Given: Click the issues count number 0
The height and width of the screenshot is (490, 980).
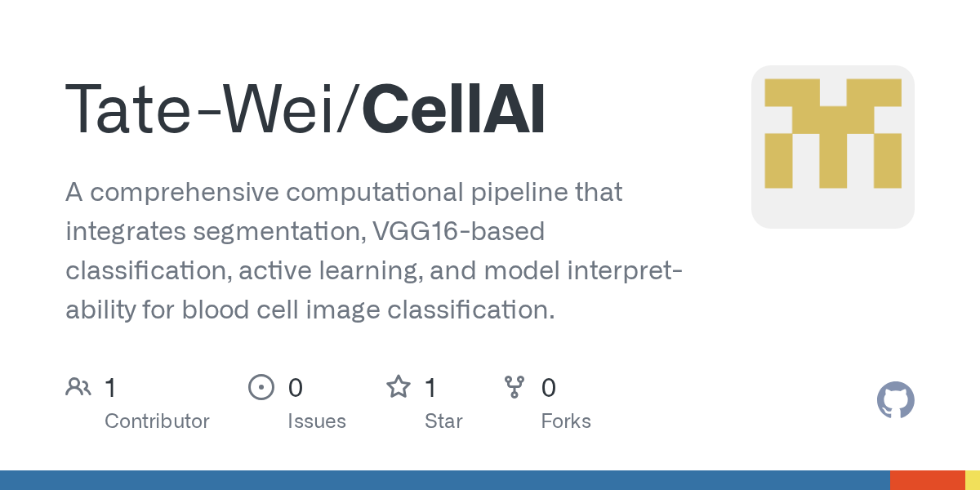Looking at the screenshot, I should (x=296, y=388).
